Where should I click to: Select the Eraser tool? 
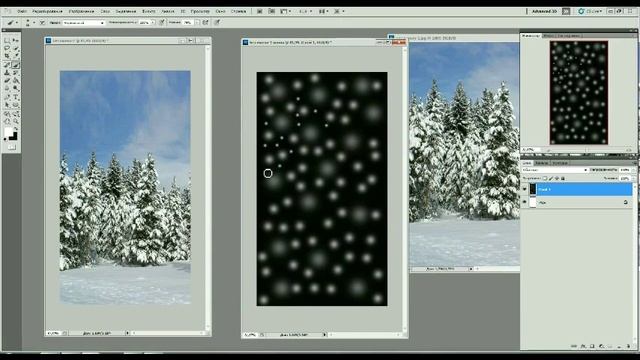[x=7, y=80]
